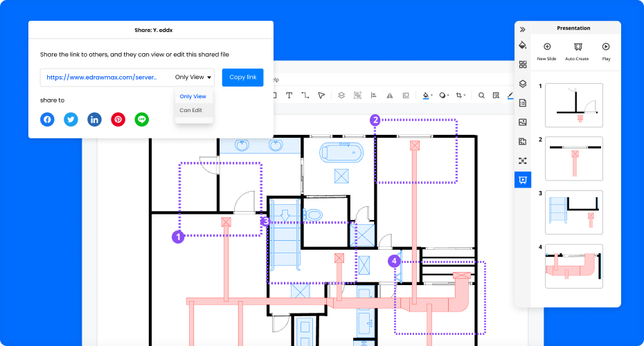644x346 pixels.
Task: Share the file to Facebook
Action: click(x=47, y=120)
